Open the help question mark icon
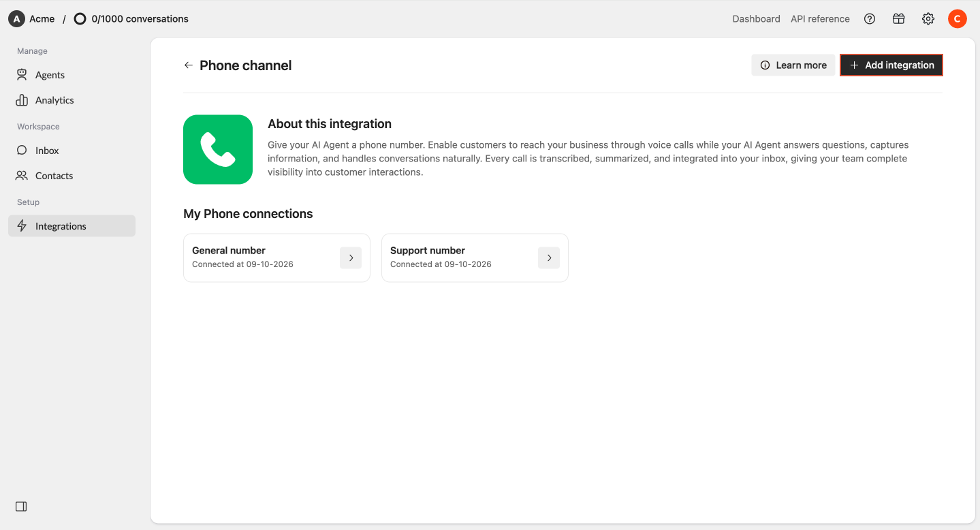980x530 pixels. [870, 19]
